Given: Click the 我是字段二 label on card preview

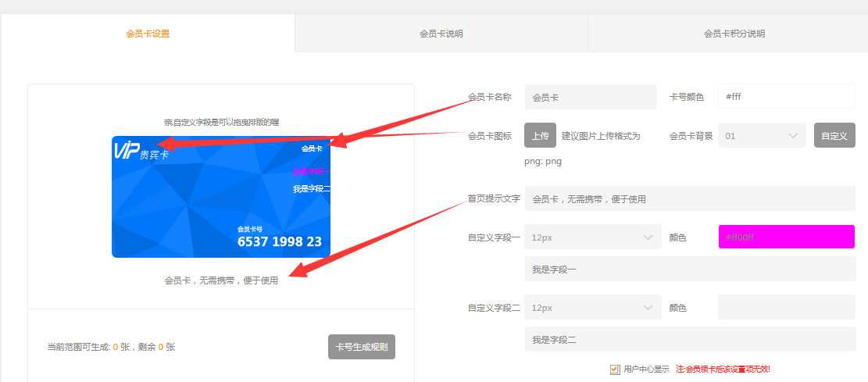Looking at the screenshot, I should (312, 189).
